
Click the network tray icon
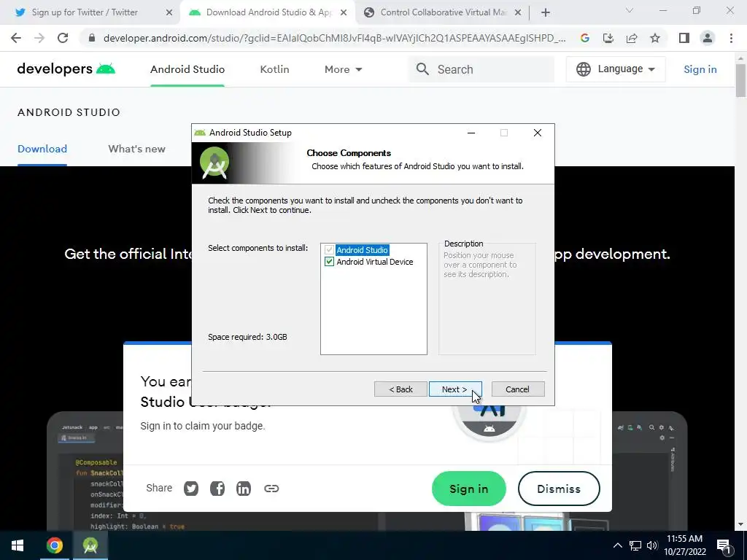[635, 545]
